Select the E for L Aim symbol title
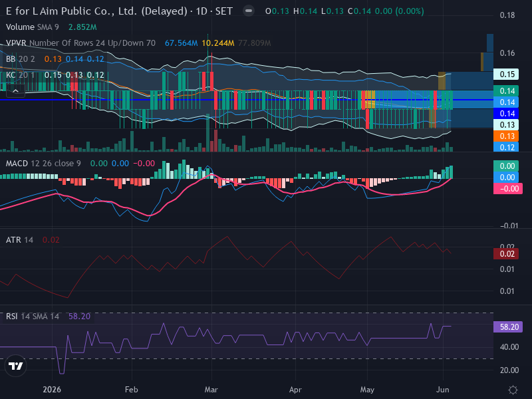This screenshot has width=532, height=399. (x=119, y=11)
